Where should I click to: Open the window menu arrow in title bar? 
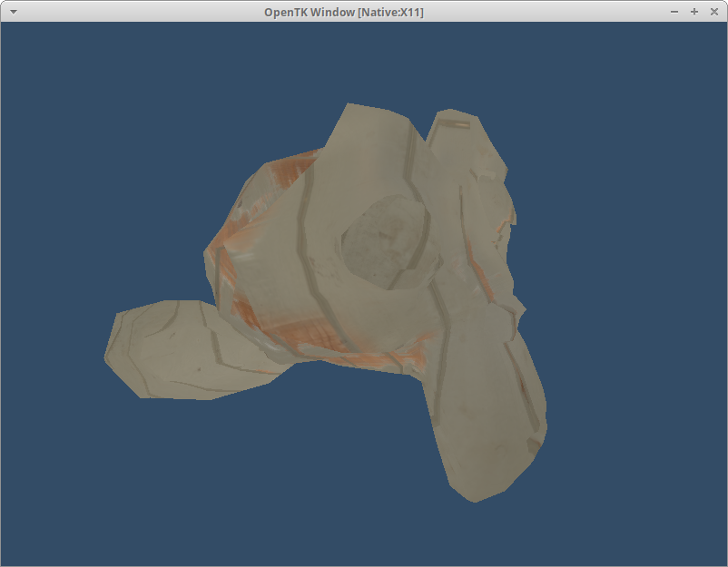(14, 12)
